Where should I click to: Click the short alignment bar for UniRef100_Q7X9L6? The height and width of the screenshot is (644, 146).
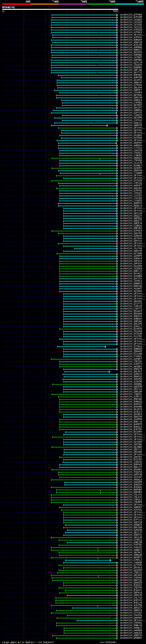coord(82,347)
